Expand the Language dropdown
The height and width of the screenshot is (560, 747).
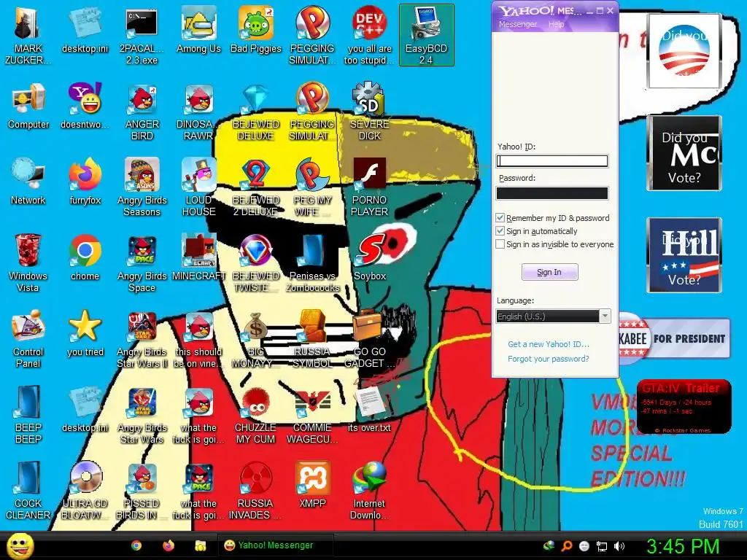click(x=605, y=316)
